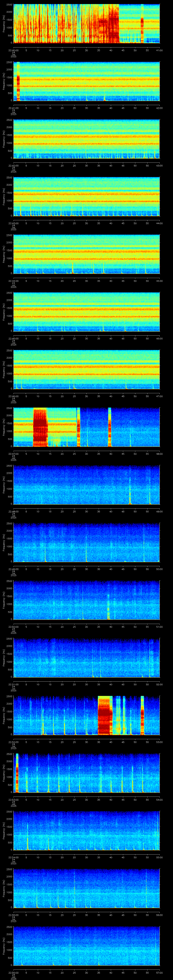Click the spectrogram panel starting at 22:42:00

[86, 139]
